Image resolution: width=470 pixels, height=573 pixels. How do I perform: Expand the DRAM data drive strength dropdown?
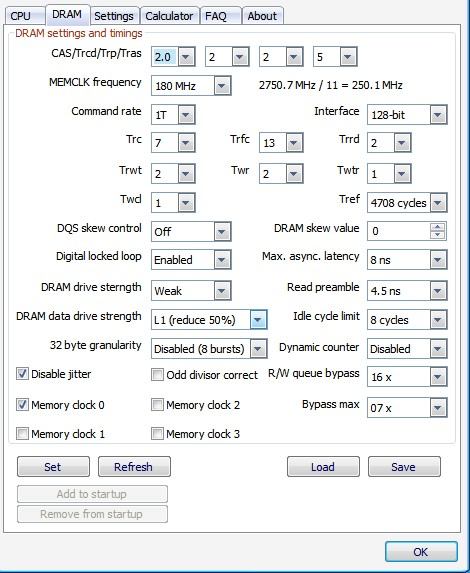click(209, 320)
